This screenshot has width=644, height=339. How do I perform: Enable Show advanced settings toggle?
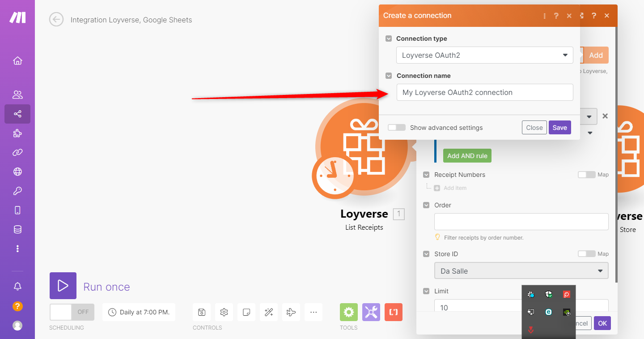(396, 128)
